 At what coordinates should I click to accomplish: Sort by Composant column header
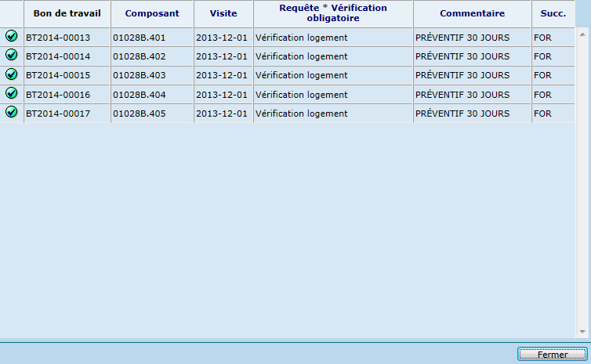152,13
